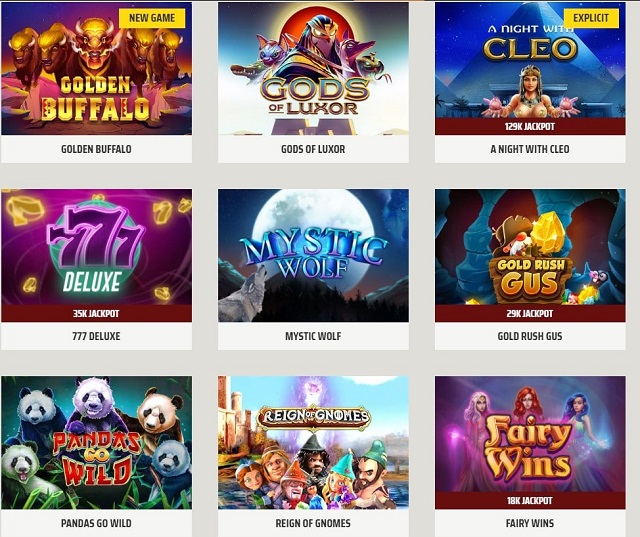Click the EXPLICIT badge on Cleo game
640x537 pixels.
point(591,18)
